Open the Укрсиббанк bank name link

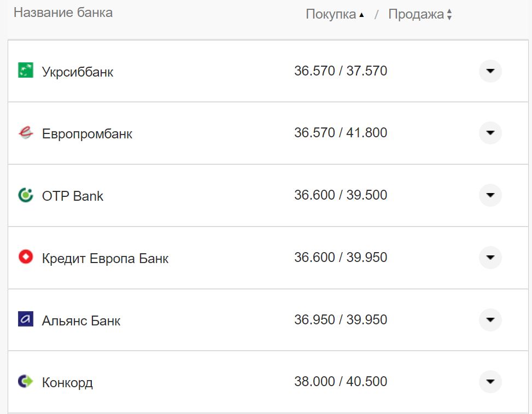pyautogui.click(x=78, y=72)
